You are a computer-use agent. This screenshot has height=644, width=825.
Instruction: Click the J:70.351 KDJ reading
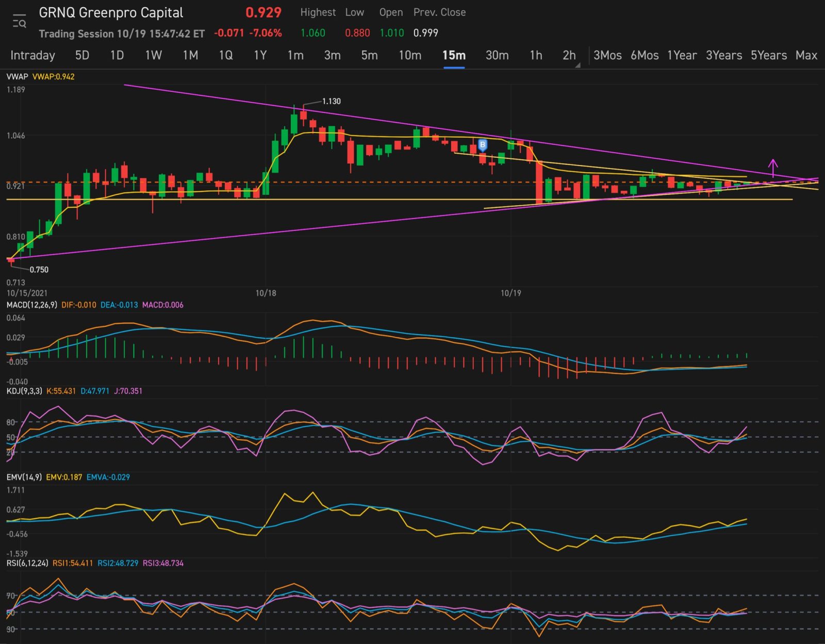(x=128, y=391)
